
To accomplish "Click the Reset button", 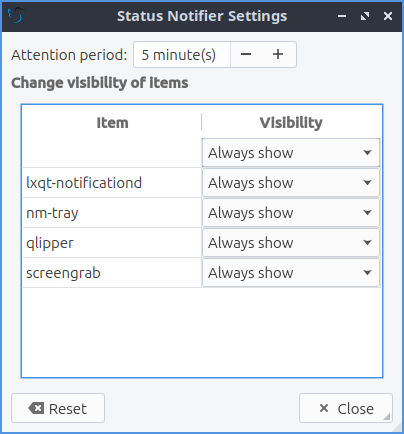I will [x=58, y=408].
